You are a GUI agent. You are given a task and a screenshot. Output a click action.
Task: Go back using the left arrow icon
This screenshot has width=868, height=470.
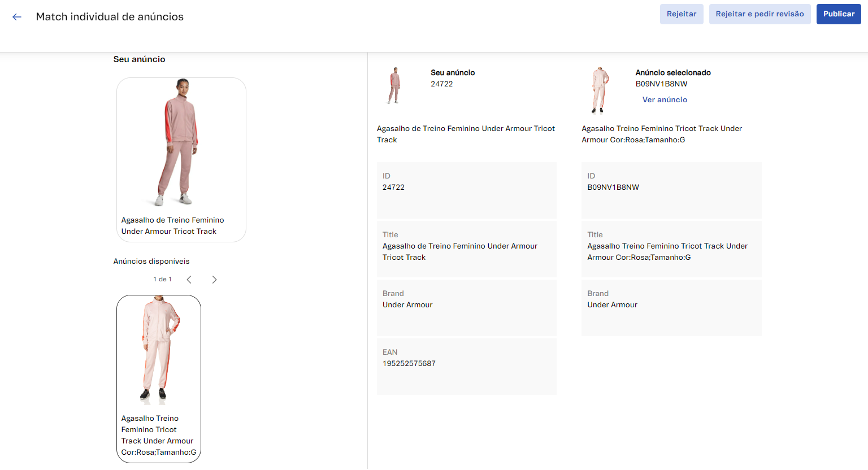(17, 17)
